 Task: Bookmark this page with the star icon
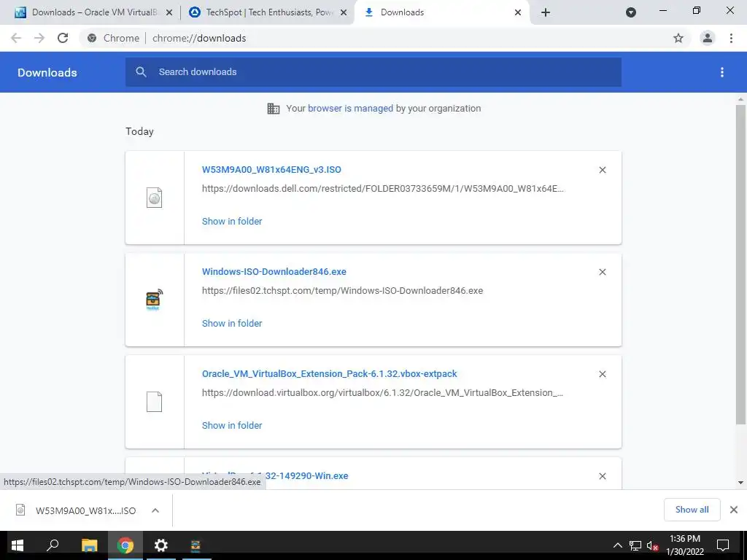pos(678,38)
